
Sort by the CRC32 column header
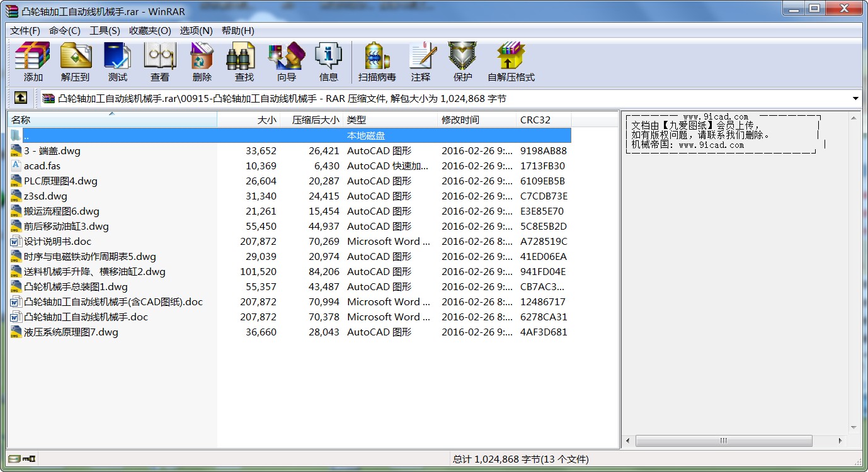[544, 120]
